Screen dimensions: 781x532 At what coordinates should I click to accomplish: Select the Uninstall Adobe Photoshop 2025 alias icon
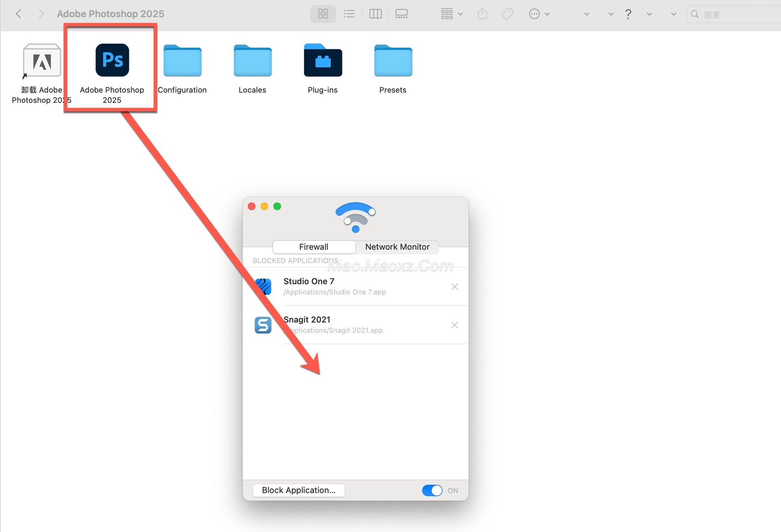point(42,61)
